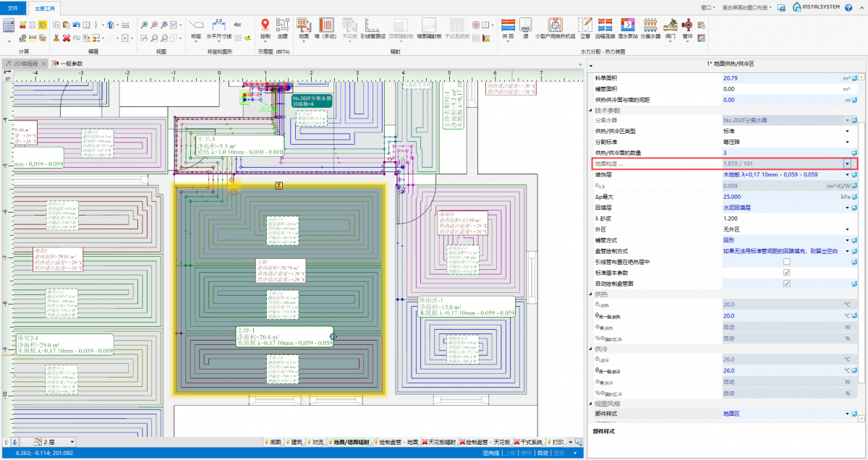Select the 分集水器 manifold tool

coord(650,26)
